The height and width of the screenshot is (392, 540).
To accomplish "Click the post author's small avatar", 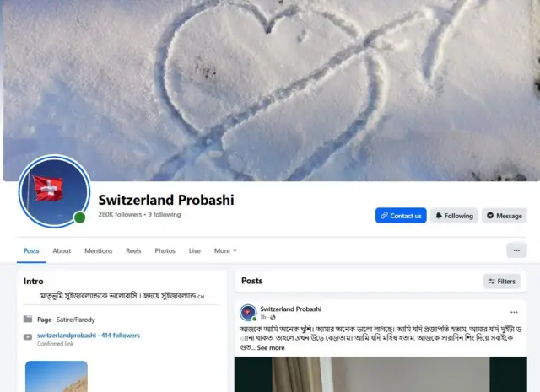I will tap(248, 313).
